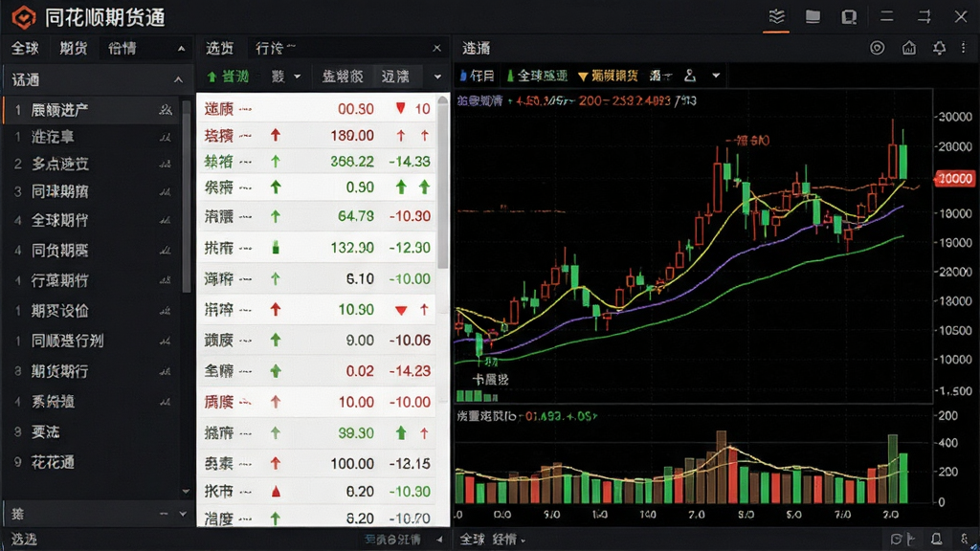
Task: Click the red down triangle in the 00.30 row
Action: coord(401,109)
